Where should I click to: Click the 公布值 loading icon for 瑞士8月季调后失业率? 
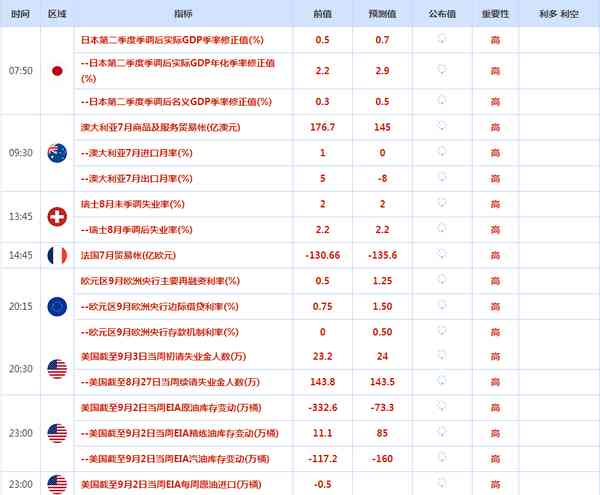(442, 228)
